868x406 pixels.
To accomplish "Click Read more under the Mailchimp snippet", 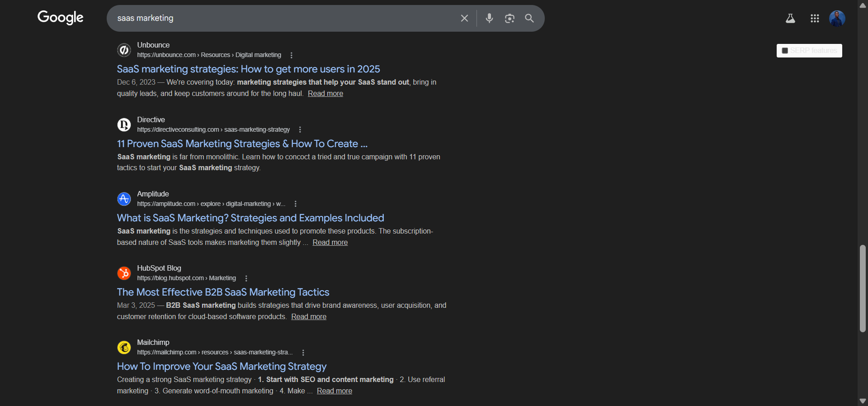I will 335,391.
